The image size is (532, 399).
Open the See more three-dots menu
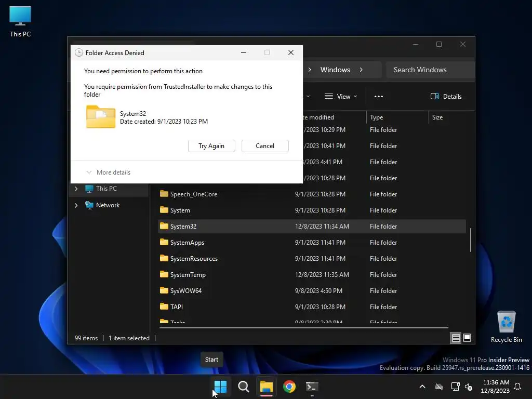click(x=379, y=96)
